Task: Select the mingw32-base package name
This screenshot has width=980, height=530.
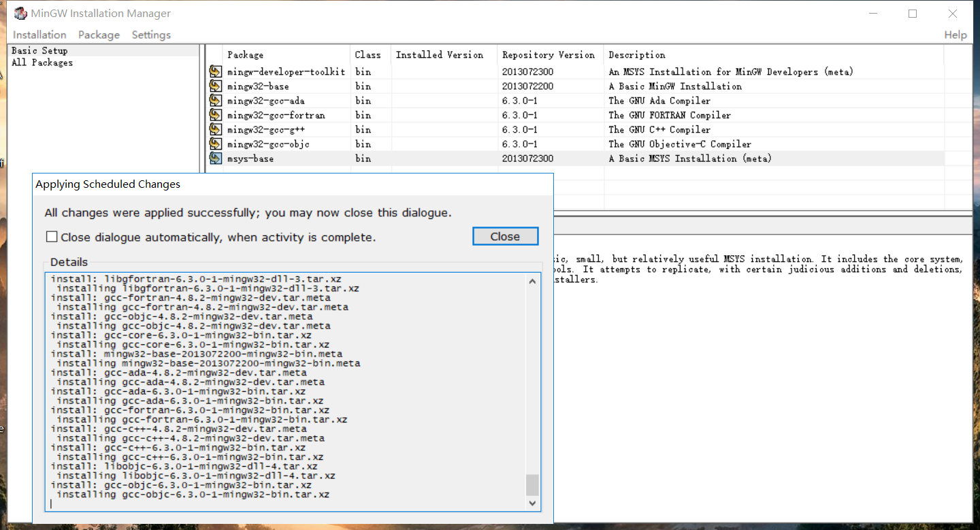Action: tap(258, 86)
